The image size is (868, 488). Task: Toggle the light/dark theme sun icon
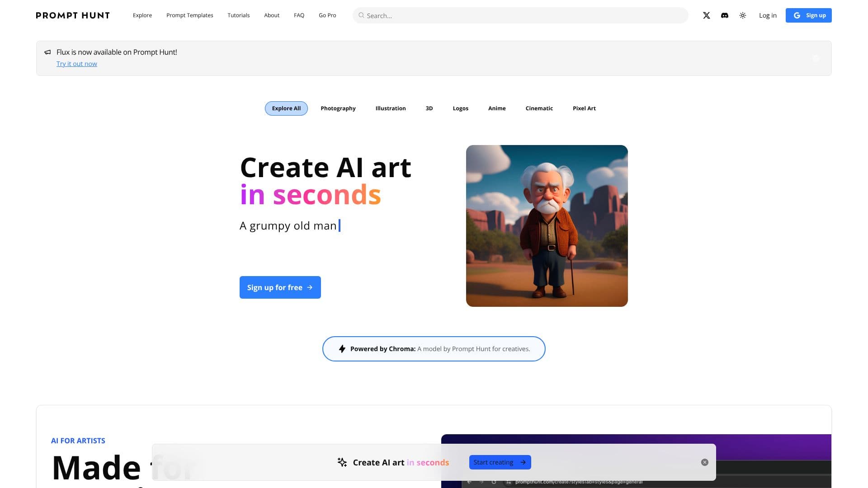743,15
